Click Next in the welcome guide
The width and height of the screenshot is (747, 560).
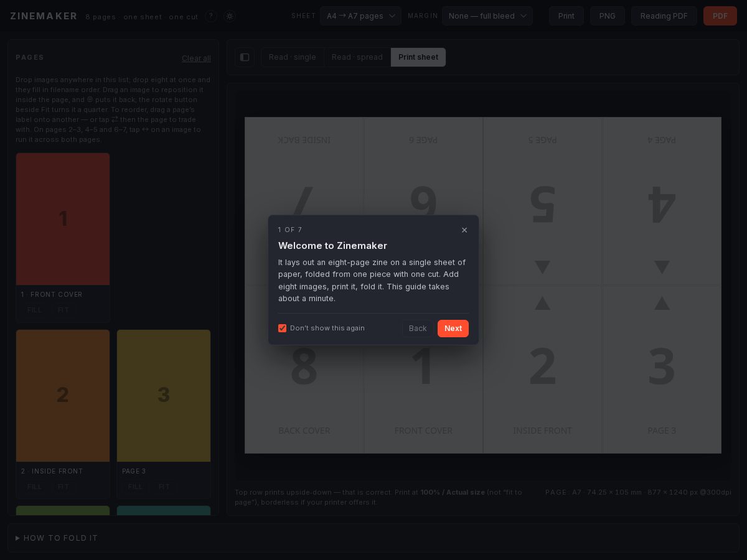click(453, 329)
